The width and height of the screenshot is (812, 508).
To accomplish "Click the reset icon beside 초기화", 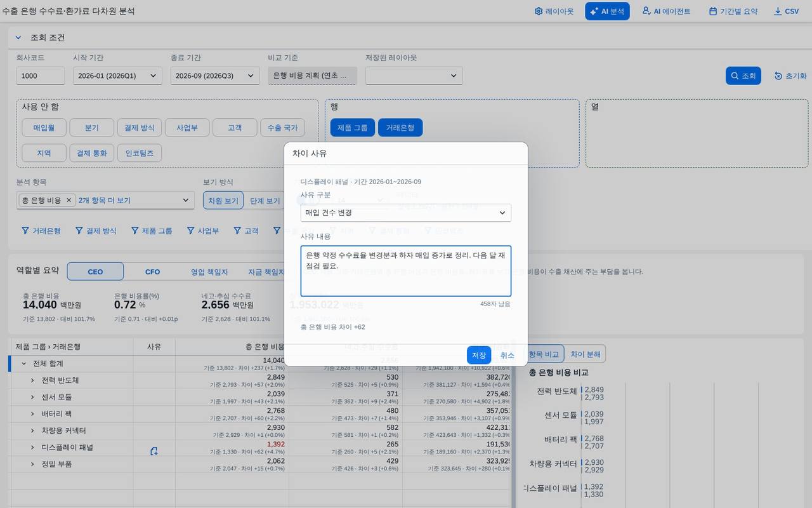I will tap(778, 76).
